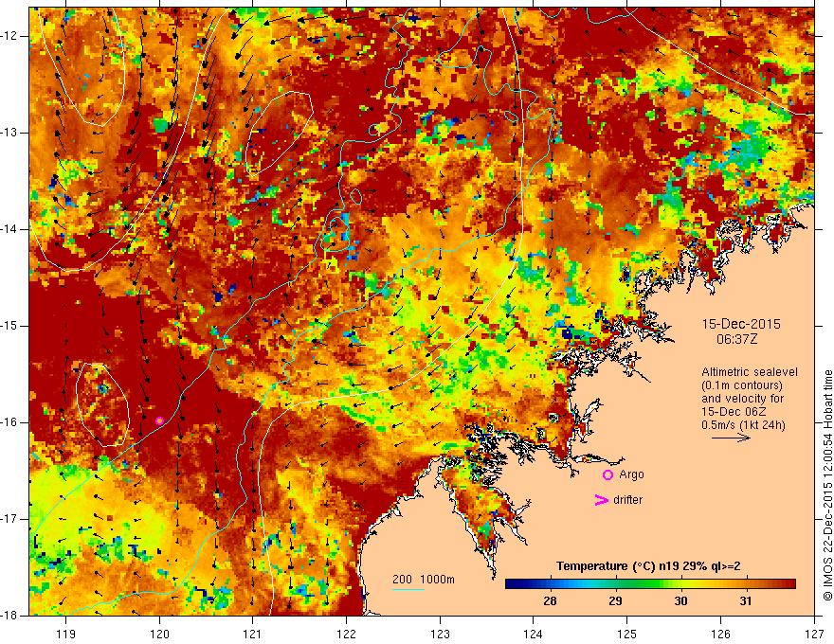Click the 'Altimetric sealevel' legend text
The width and height of the screenshot is (834, 644).
click(750, 372)
